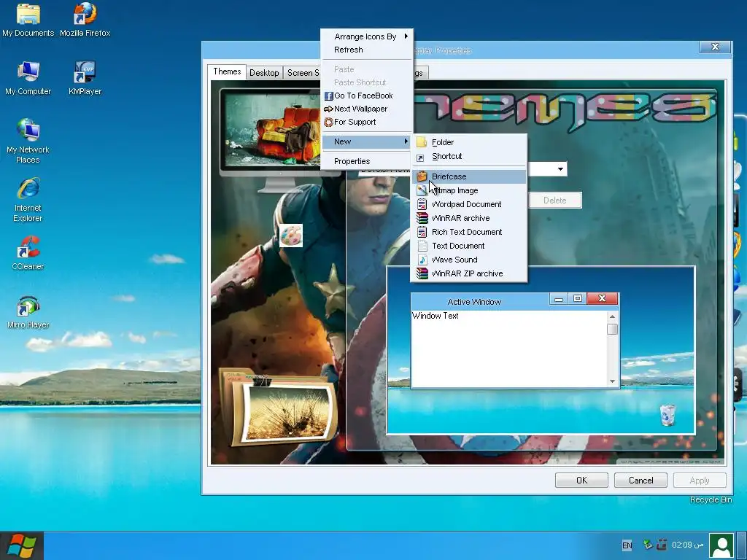The height and width of the screenshot is (560, 747).
Task: Click the Apply button
Action: pos(700,481)
